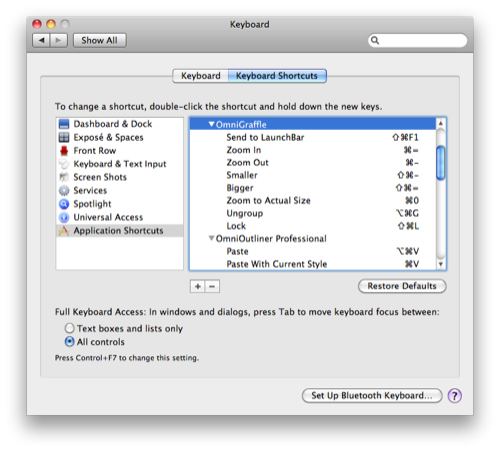Click the Screen Shots icon
This screenshot has height=452, width=500.
(x=64, y=177)
